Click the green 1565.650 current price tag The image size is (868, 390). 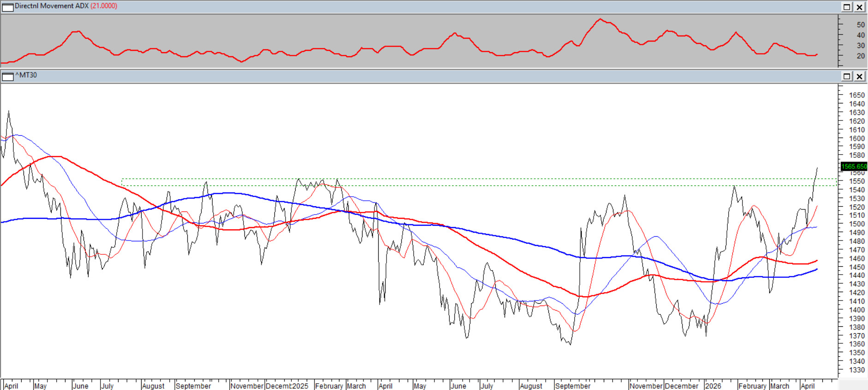[854, 166]
